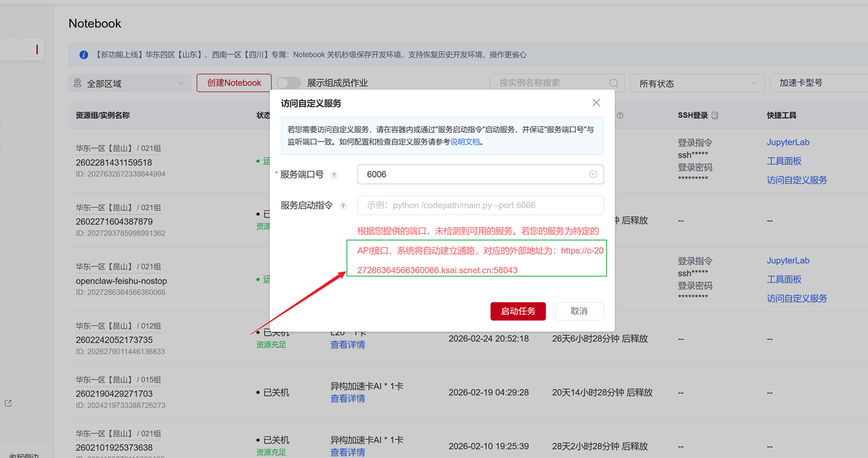Click the 启动任务 button

[x=518, y=311]
